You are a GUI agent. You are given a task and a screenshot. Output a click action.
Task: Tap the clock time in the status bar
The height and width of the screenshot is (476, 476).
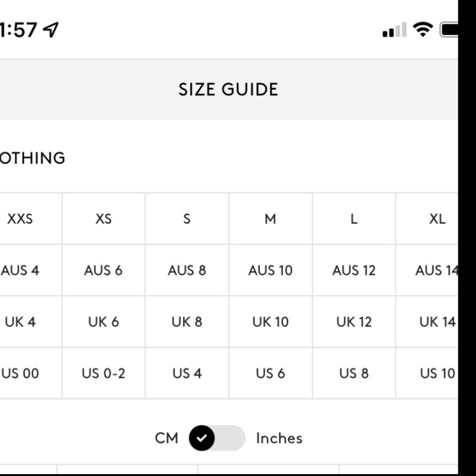18,30
